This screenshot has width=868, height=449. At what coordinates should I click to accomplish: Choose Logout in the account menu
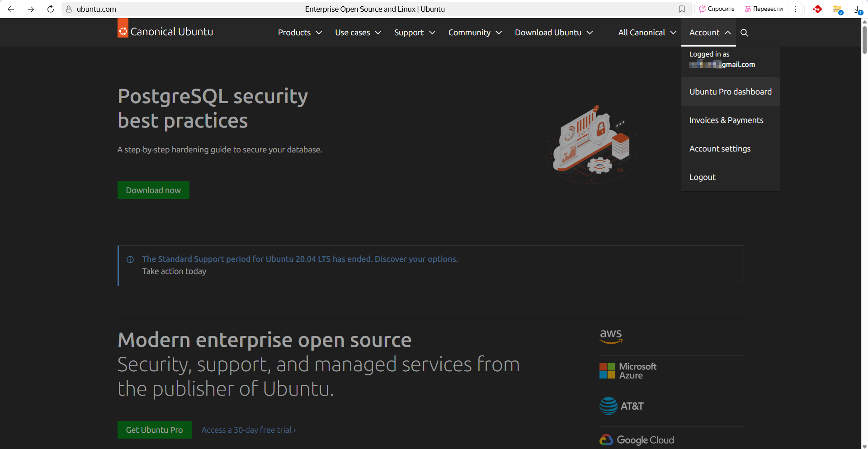[x=702, y=177]
